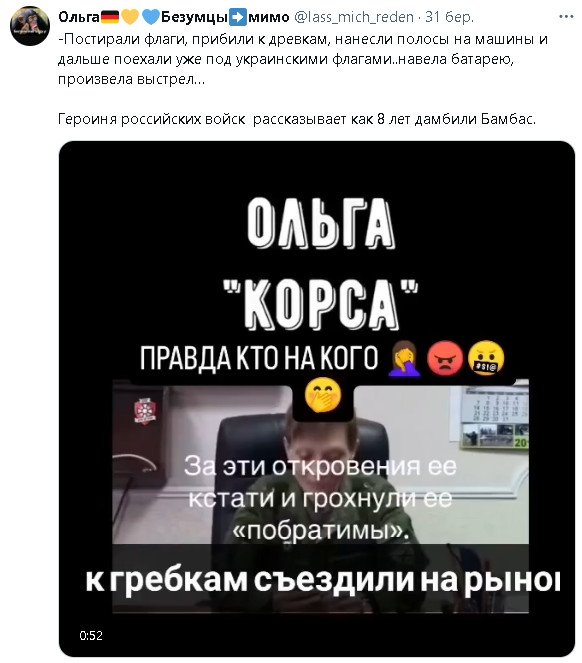Click the red emblem on the wall
Image resolution: width=582 pixels, height=663 pixels.
click(x=145, y=410)
